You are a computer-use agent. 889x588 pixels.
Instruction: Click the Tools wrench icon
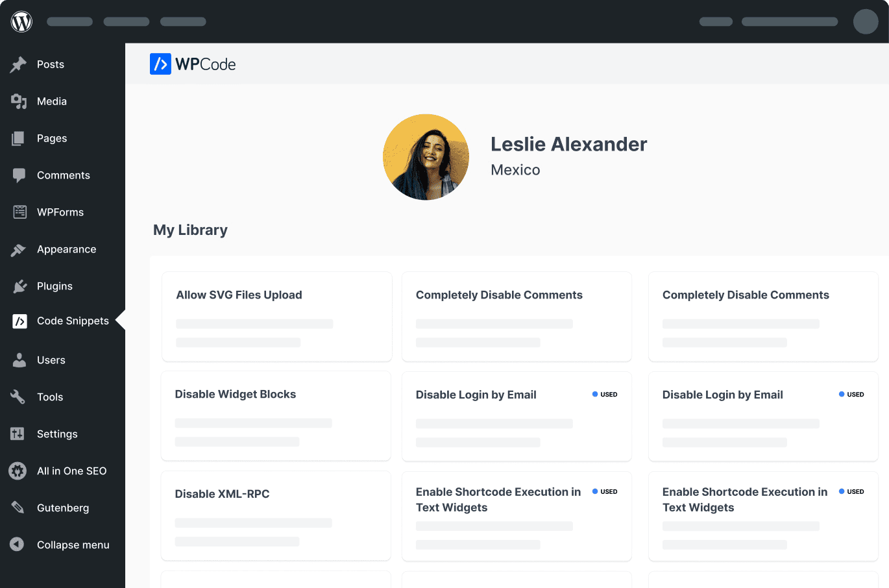(x=18, y=397)
